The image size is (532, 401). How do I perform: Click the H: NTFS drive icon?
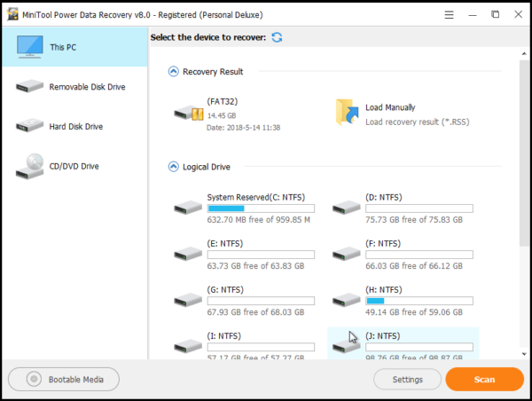[347, 300]
